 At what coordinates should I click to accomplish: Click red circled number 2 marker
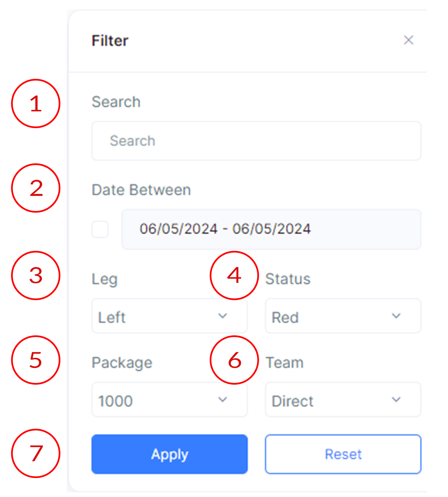(x=36, y=188)
